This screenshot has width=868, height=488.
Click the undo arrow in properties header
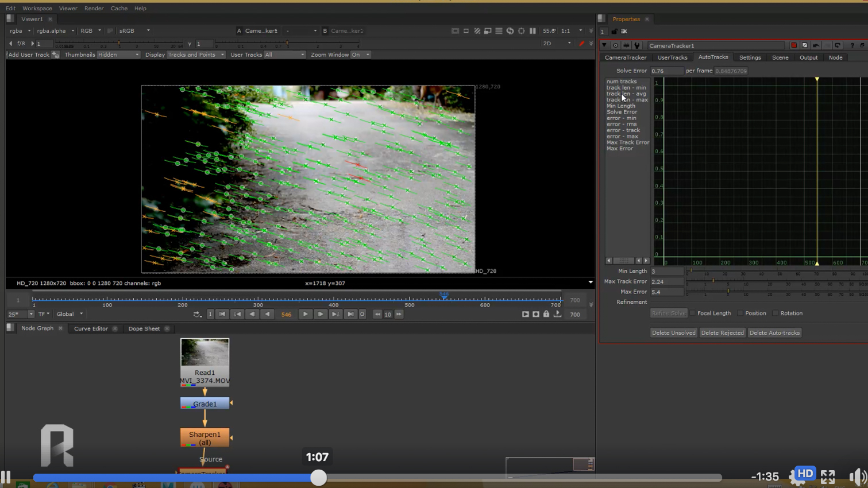click(816, 45)
